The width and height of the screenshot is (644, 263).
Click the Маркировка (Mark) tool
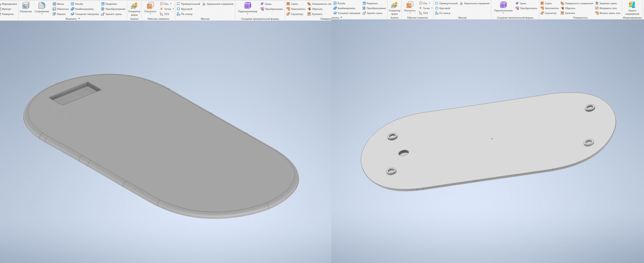[9, 4]
